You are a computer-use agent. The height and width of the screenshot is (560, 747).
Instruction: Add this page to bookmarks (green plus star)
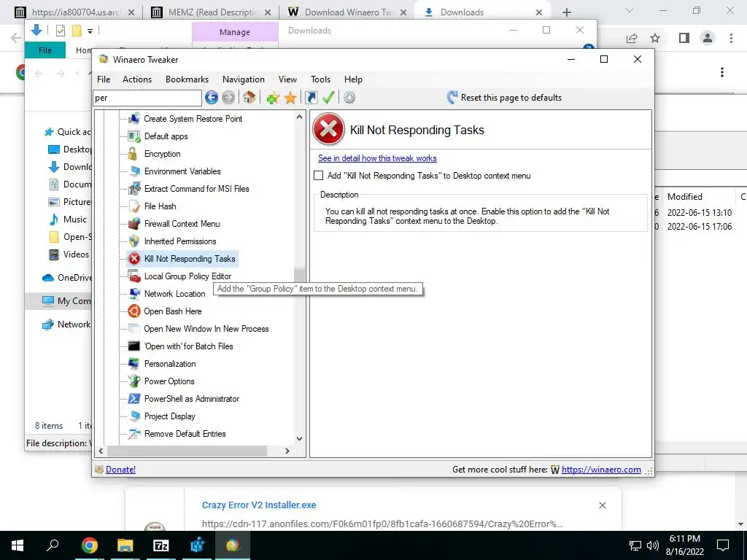pos(273,98)
